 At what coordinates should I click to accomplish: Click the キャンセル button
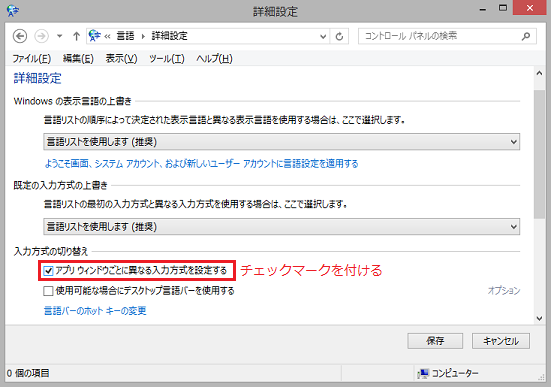(x=501, y=341)
